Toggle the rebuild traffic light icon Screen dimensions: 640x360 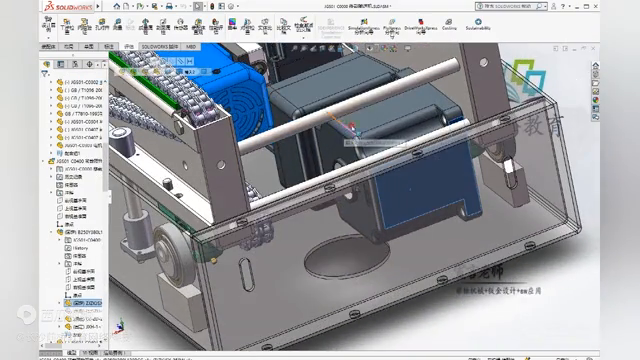(212, 6)
